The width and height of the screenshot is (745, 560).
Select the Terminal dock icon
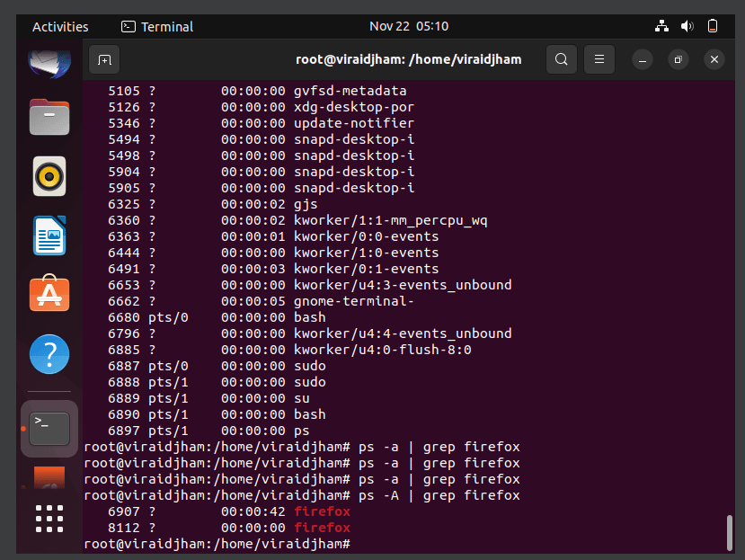click(49, 429)
